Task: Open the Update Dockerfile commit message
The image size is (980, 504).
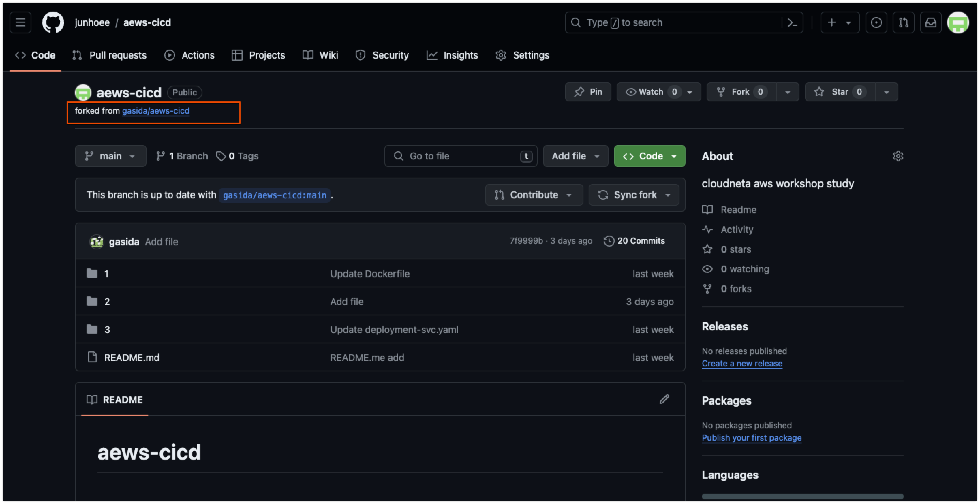Action: point(370,274)
